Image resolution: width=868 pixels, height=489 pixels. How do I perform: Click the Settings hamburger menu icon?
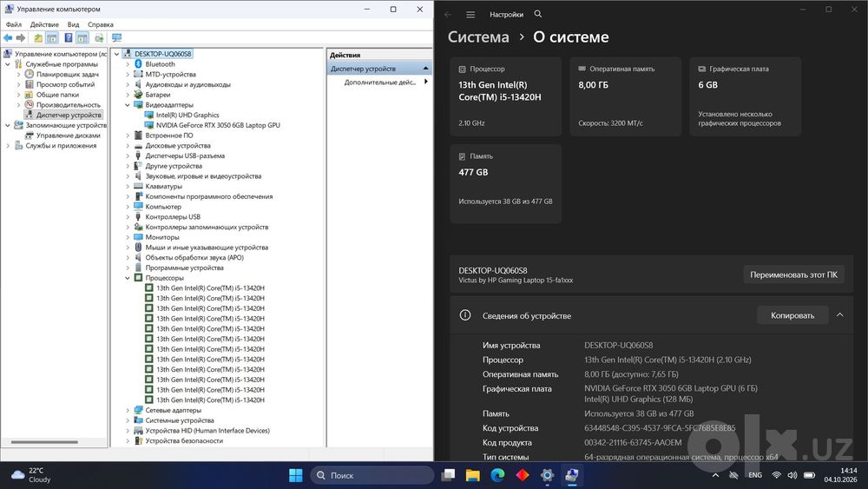pyautogui.click(x=470, y=15)
